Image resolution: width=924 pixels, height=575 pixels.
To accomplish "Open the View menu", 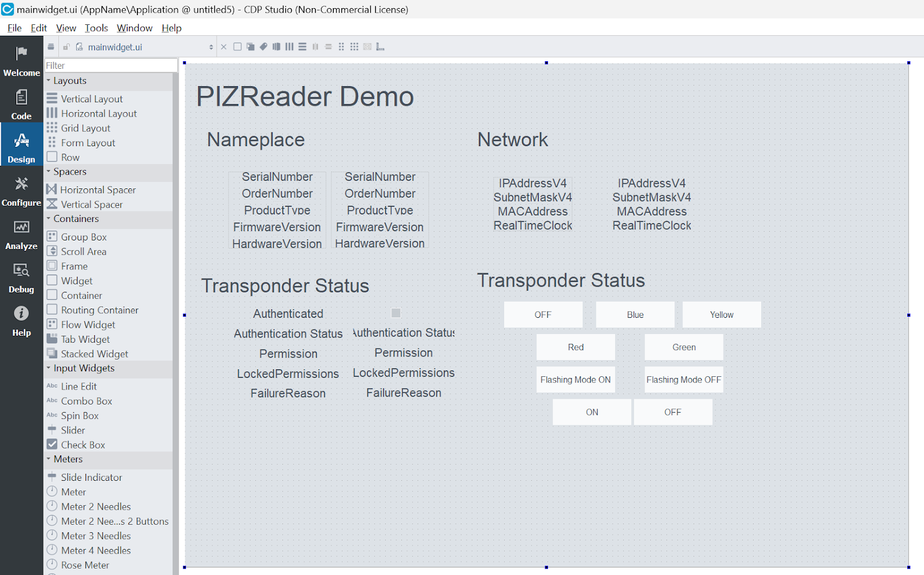I will (66, 28).
